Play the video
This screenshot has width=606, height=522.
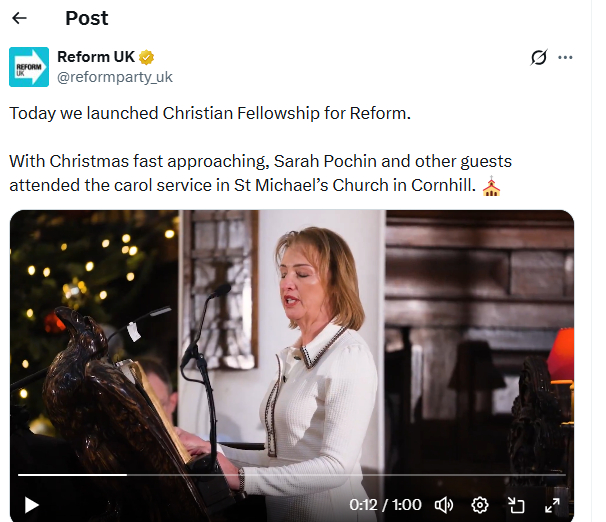click(31, 505)
